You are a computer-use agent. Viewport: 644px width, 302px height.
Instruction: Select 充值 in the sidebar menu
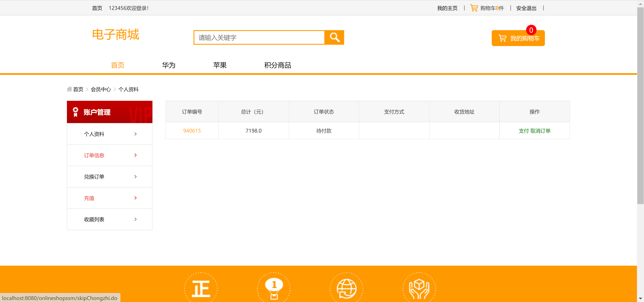click(x=89, y=198)
